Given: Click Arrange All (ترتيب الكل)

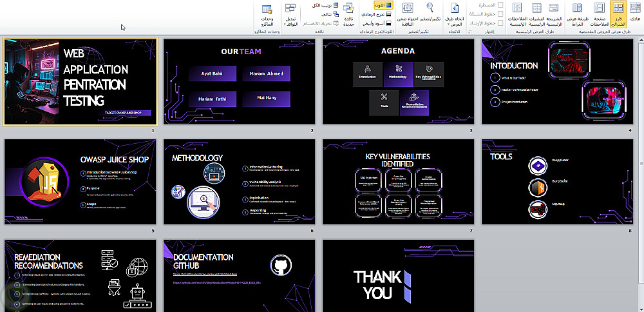Looking at the screenshot, I should pyautogui.click(x=325, y=5).
